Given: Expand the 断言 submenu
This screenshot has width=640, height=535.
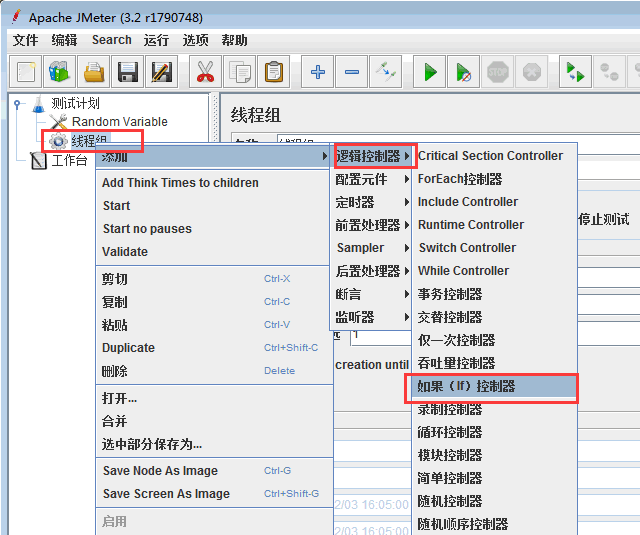Looking at the screenshot, I should (x=371, y=294).
